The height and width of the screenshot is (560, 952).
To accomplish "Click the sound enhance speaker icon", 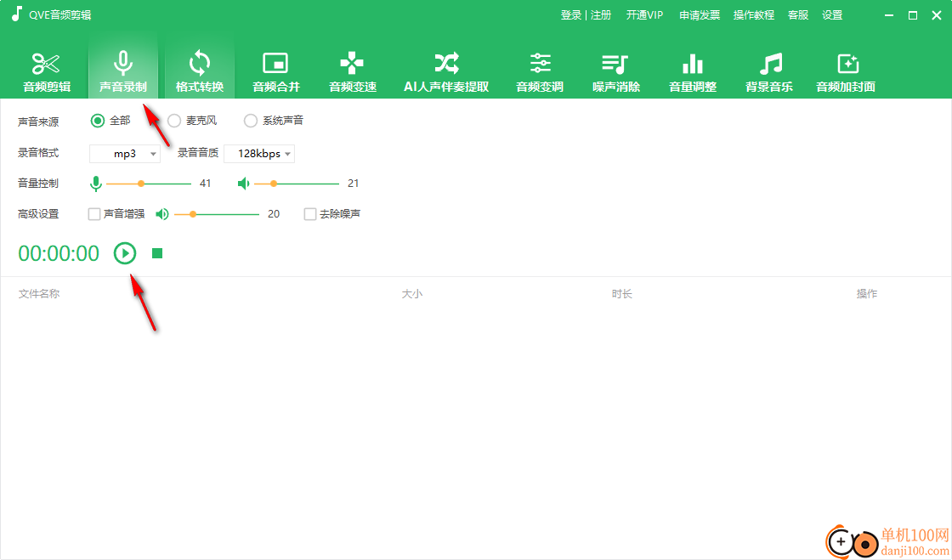I will 162,214.
